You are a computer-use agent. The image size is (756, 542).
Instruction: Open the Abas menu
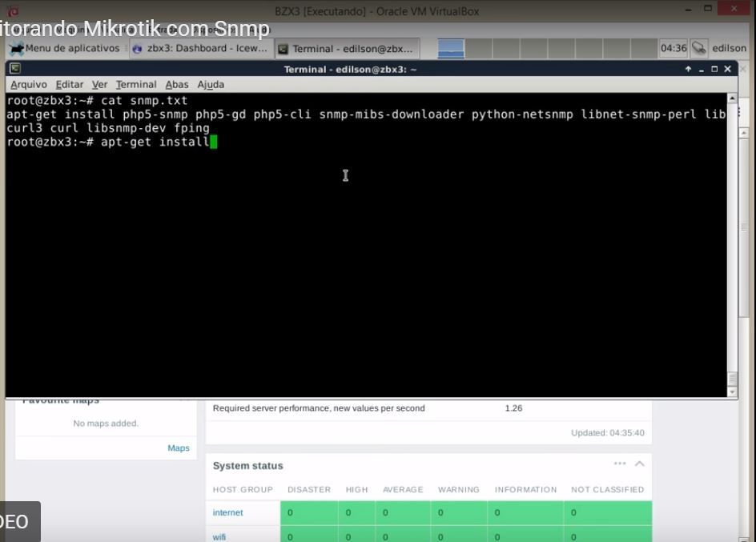click(176, 84)
